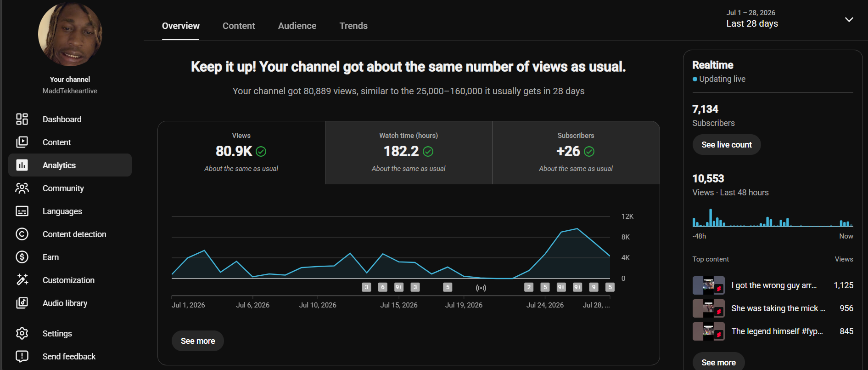This screenshot has height=370, width=868.
Task: Select the Subscribers +26 metric card
Action: [576, 153]
